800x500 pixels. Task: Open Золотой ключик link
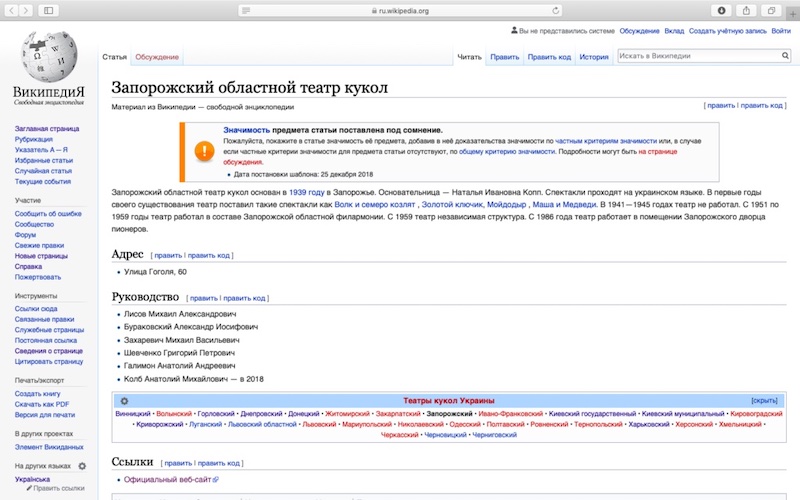point(452,205)
